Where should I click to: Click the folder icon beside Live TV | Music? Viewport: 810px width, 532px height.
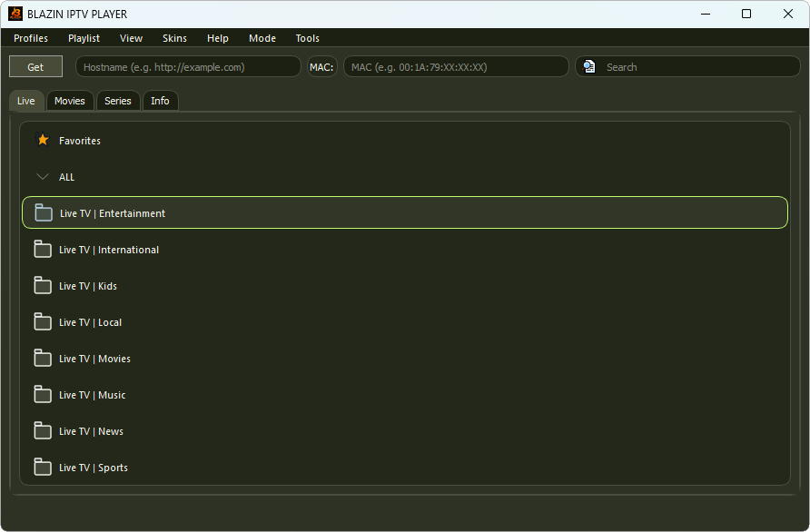pyautogui.click(x=43, y=394)
